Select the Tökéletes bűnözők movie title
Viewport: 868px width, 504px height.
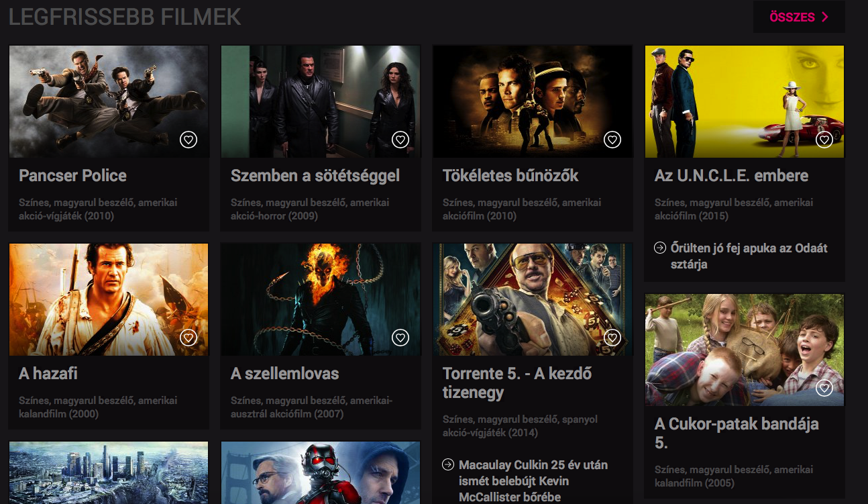[510, 176]
